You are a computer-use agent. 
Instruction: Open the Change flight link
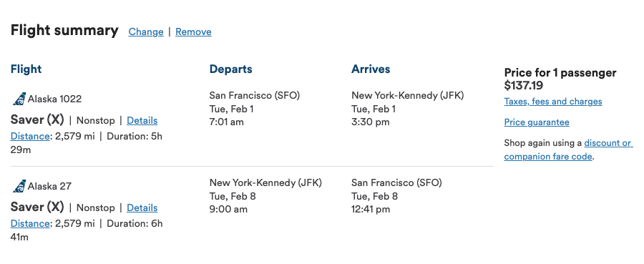point(146,31)
